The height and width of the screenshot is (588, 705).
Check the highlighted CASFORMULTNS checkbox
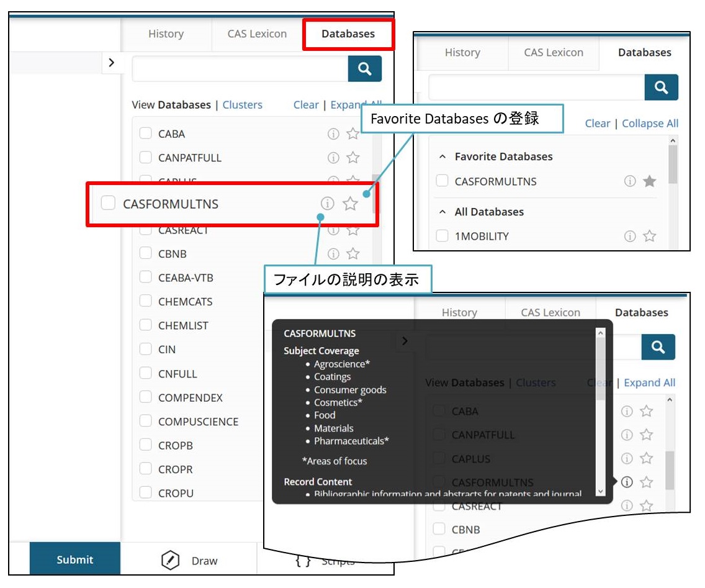pos(108,203)
